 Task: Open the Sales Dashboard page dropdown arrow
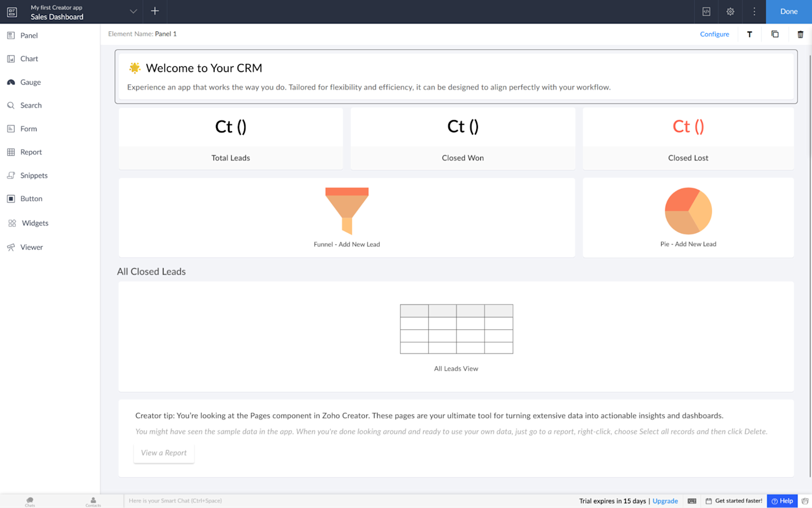pyautogui.click(x=133, y=12)
